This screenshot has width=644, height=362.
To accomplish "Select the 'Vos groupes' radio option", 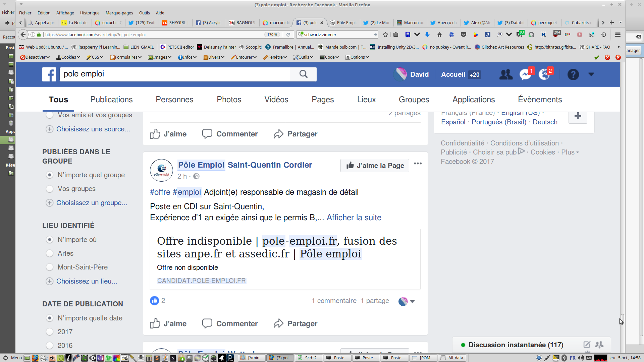I will point(50,189).
